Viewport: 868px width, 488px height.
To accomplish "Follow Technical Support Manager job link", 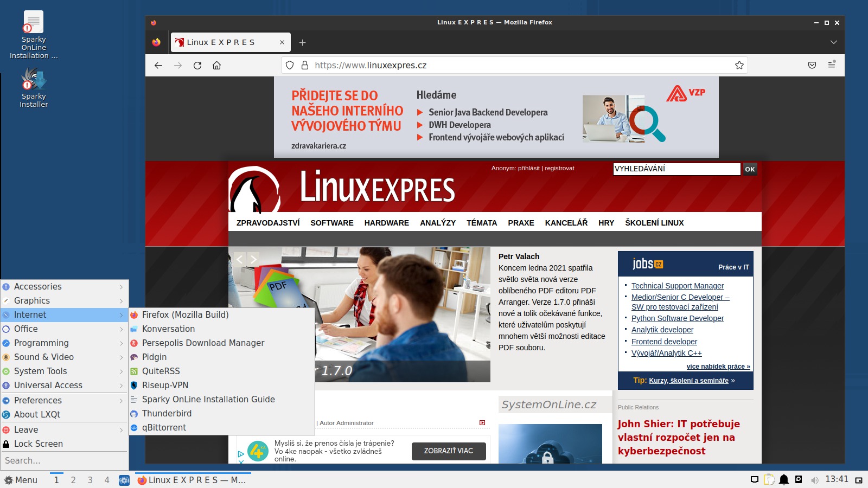I will click(678, 286).
